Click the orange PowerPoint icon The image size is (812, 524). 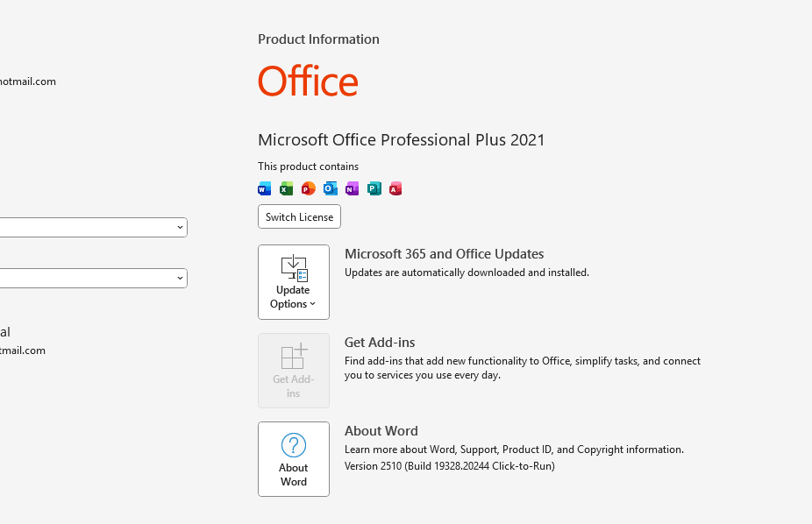tap(308, 188)
